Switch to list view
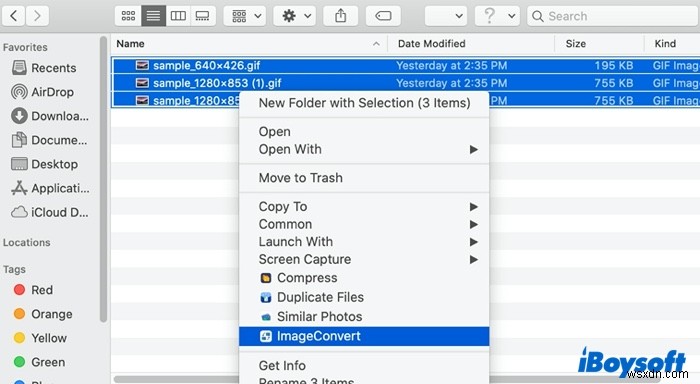Screen dimensions: 700x384 [153, 16]
